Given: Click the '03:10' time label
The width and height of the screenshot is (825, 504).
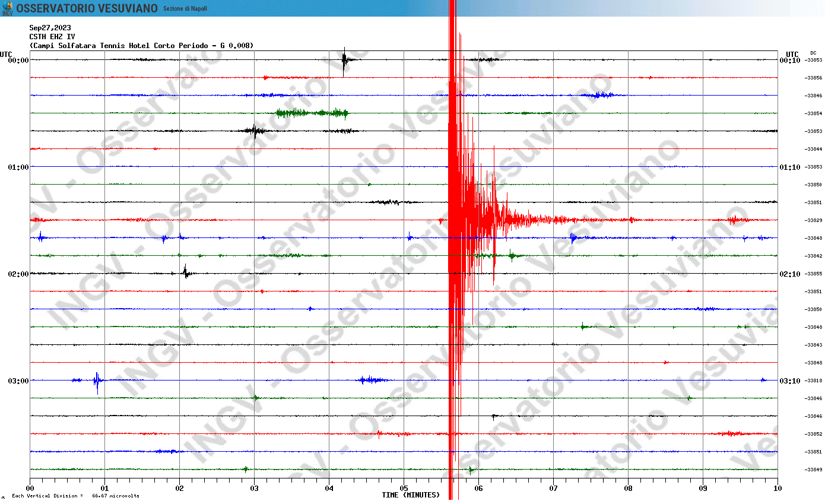Looking at the screenshot, I should tap(790, 381).
